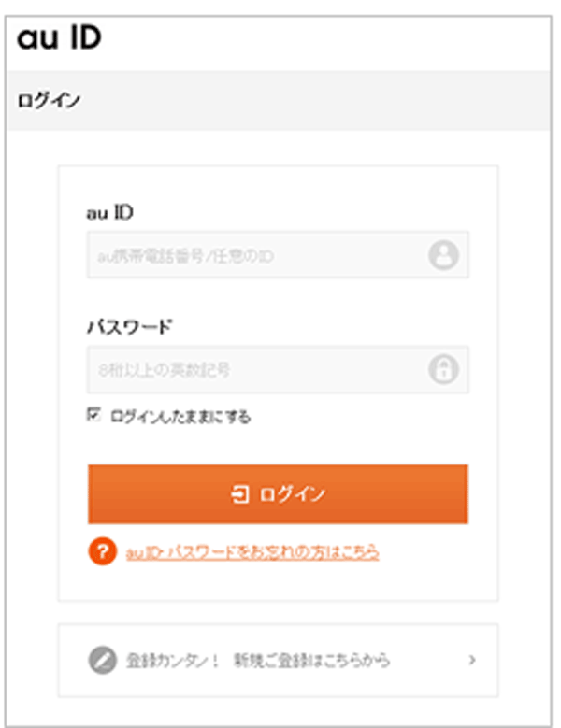Click the パスワード field label
This screenshot has height=728, width=561.
tap(130, 327)
